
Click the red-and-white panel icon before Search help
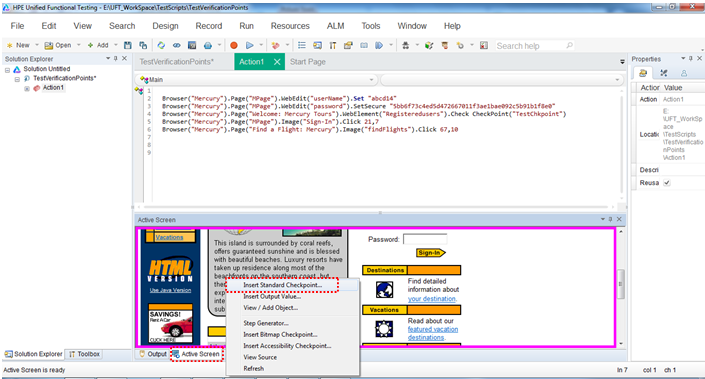tap(484, 45)
